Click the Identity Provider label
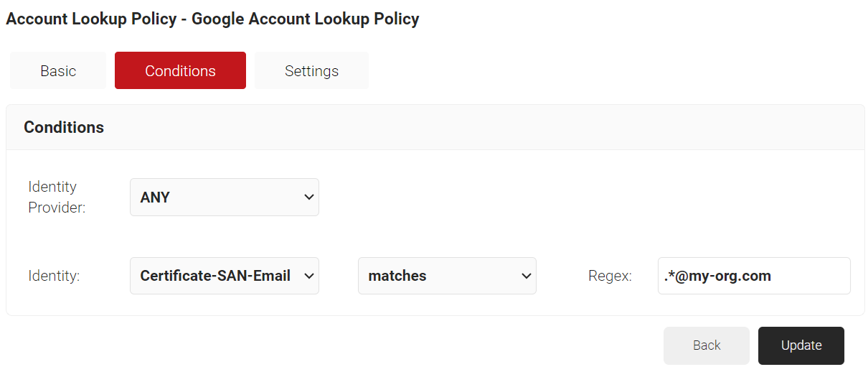The width and height of the screenshot is (868, 372). (56, 197)
